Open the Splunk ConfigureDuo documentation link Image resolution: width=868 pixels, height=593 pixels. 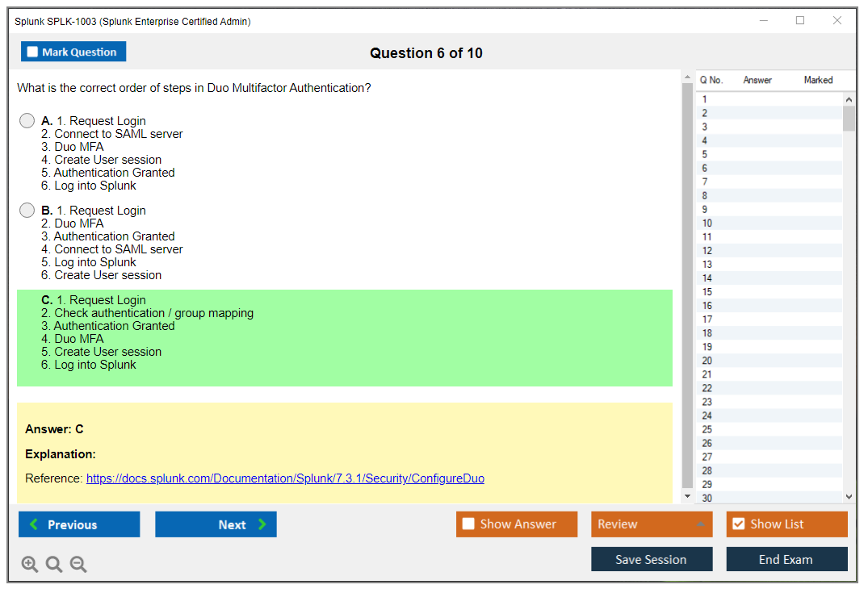285,478
